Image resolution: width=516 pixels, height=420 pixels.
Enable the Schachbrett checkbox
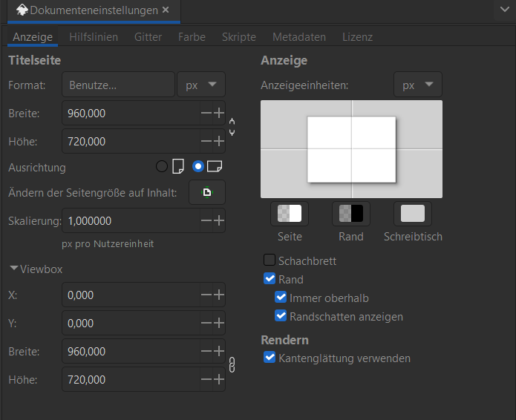tap(270, 260)
